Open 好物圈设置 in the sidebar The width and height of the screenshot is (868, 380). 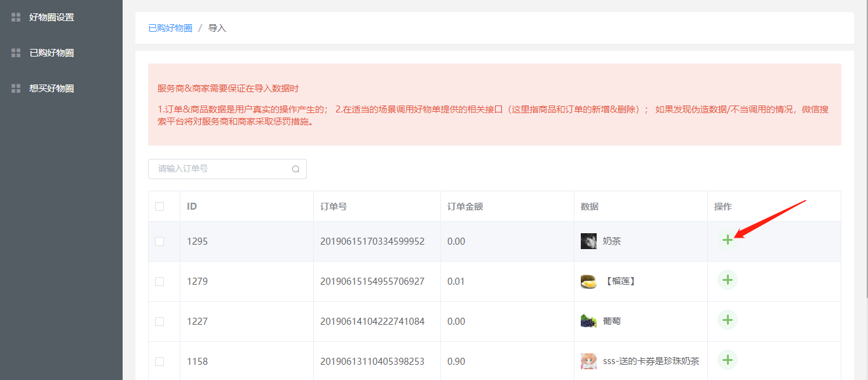[51, 17]
